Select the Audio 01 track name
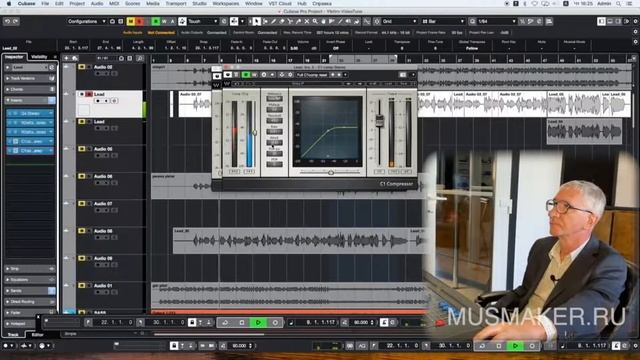 pos(103,286)
